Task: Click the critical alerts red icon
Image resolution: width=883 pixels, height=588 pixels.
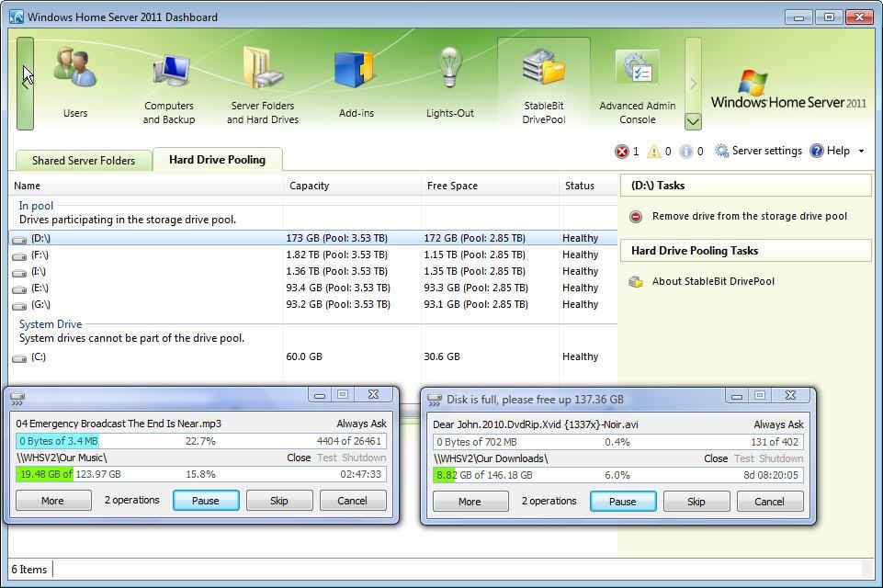Action: [x=622, y=152]
